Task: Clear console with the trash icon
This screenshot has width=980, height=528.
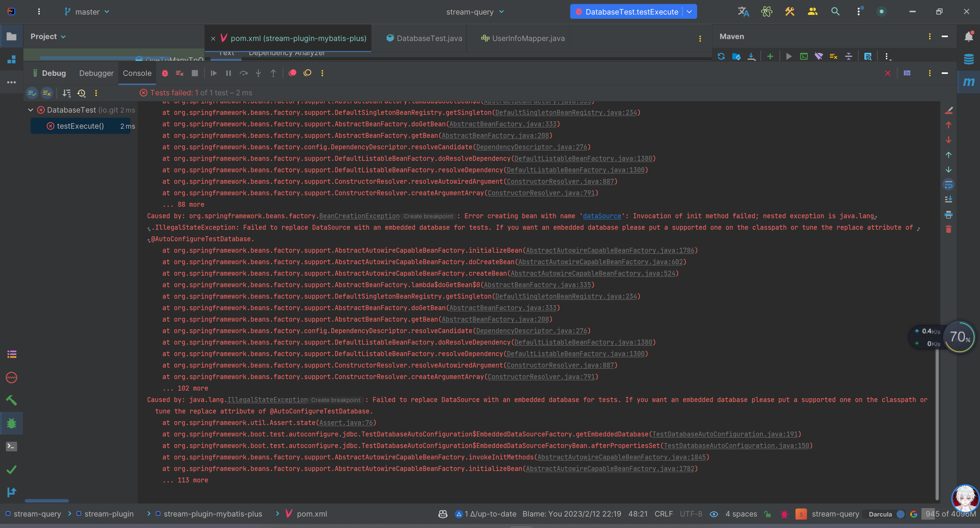Action: (x=949, y=229)
